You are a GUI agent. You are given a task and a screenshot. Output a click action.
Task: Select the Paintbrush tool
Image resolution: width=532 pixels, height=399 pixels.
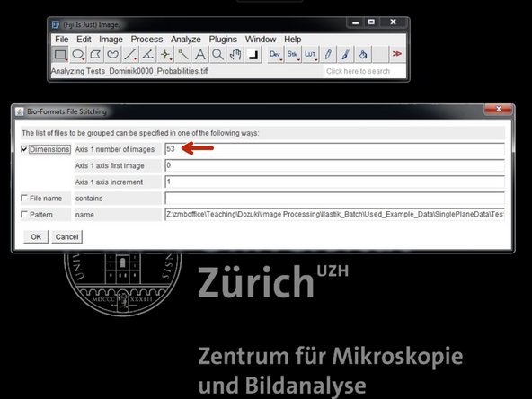click(345, 54)
